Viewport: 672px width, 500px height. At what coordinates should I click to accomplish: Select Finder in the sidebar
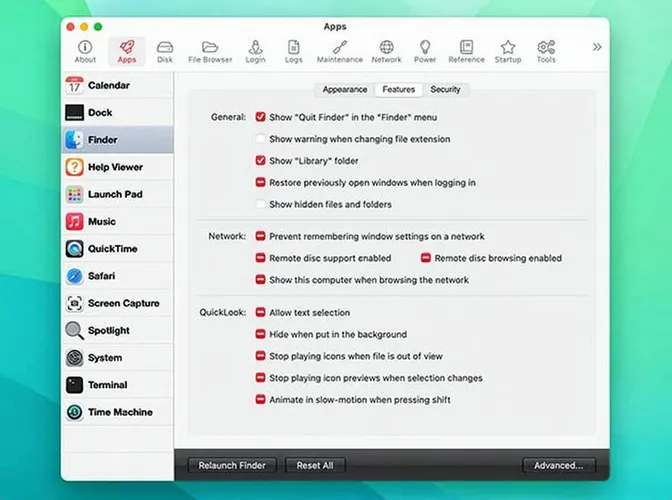pyautogui.click(x=118, y=140)
